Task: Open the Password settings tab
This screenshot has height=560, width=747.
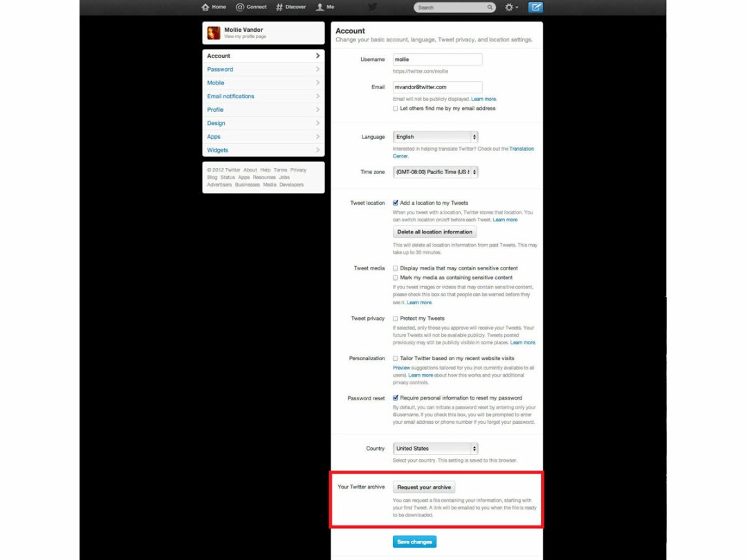Action: coord(264,70)
